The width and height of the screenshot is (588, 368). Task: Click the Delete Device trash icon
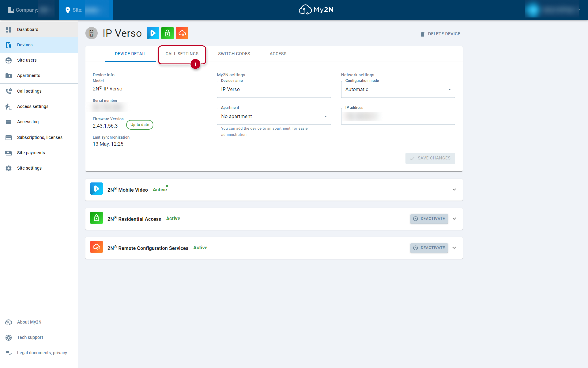click(x=422, y=34)
